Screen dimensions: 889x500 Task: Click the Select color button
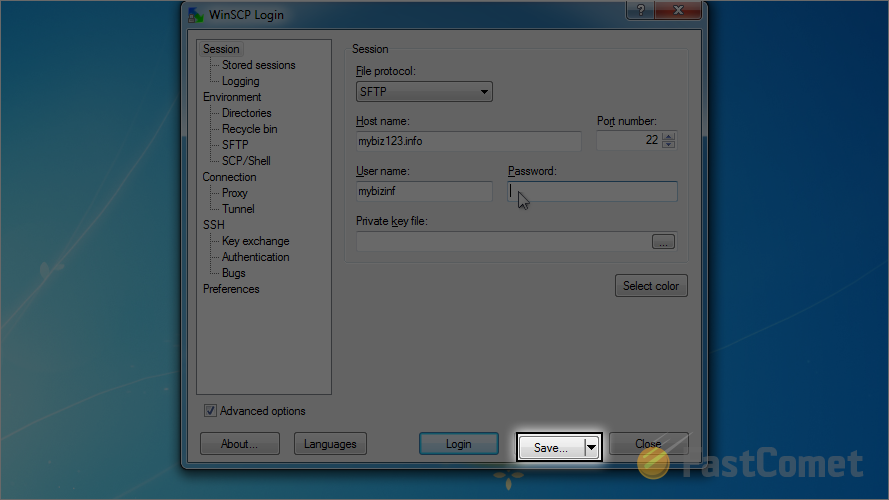(651, 286)
